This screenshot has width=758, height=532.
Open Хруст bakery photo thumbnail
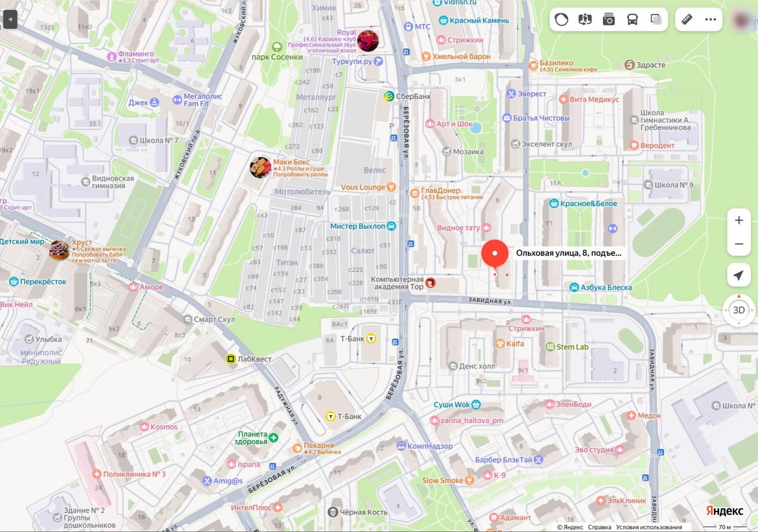59,251
